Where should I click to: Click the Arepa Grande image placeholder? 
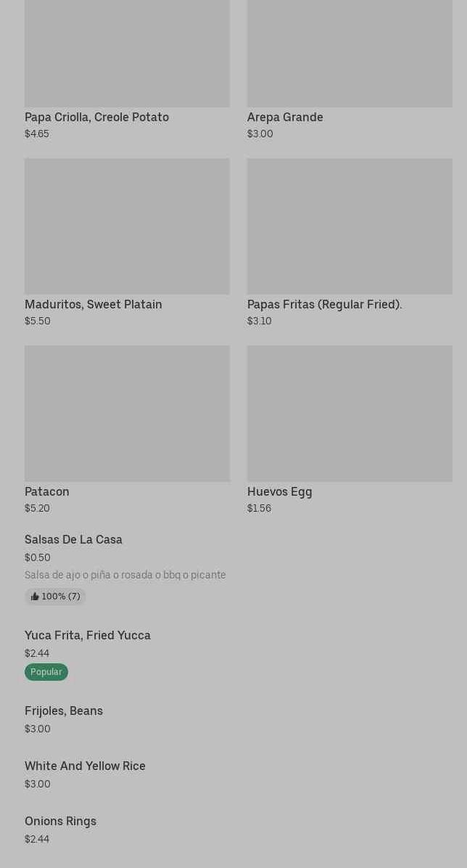coord(350,51)
